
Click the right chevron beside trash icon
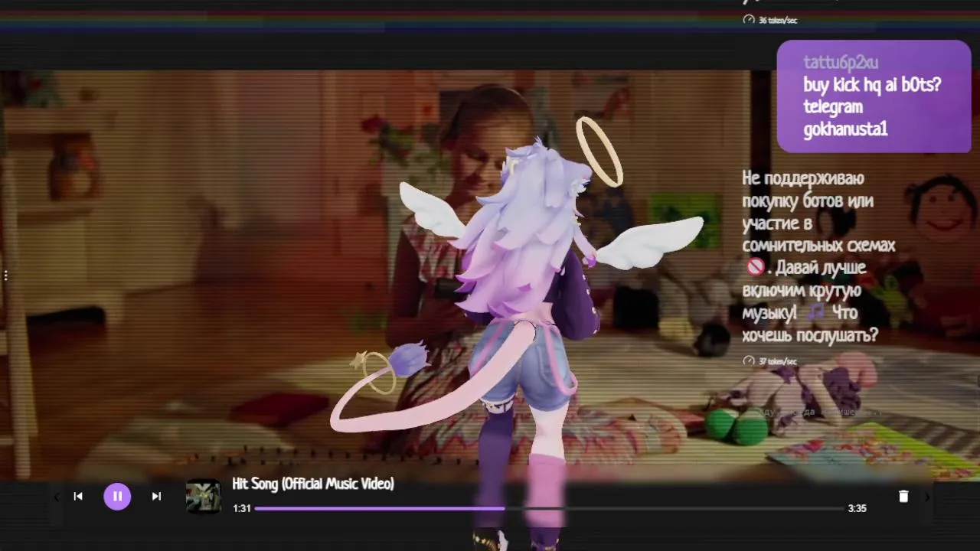[926, 497]
